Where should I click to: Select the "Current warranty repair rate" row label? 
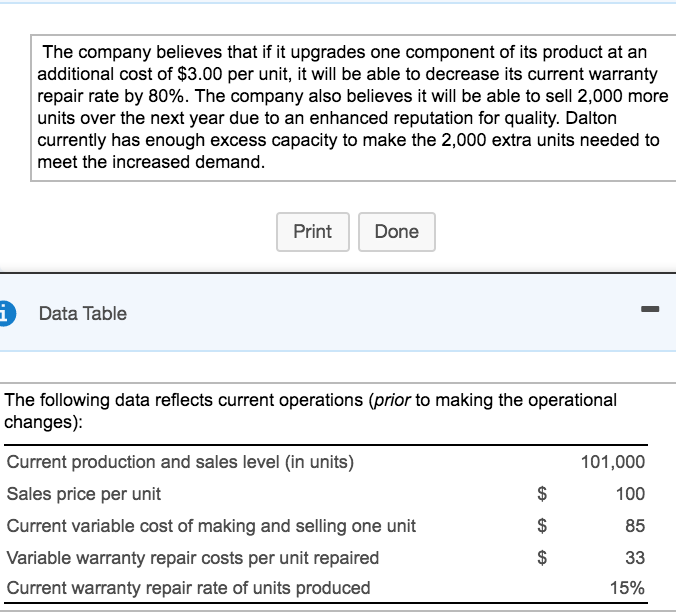188,588
